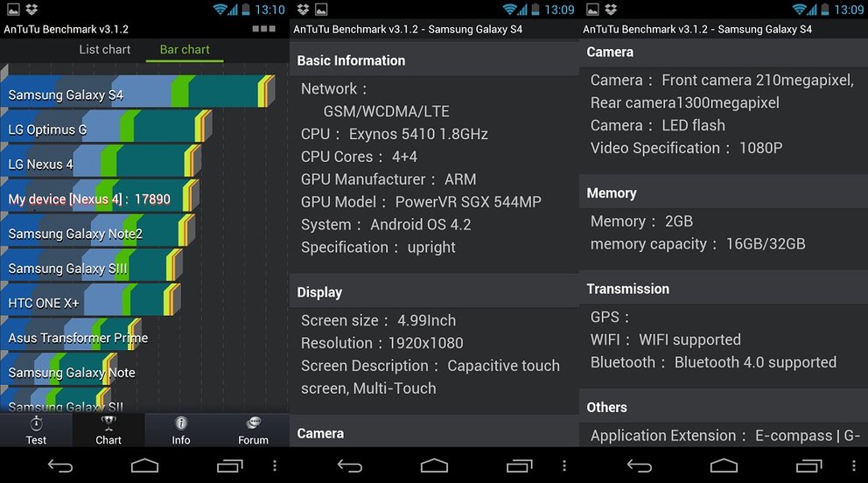Screen dimensions: 868x483
Task: Tap the Samsung Galaxy SIII bar
Action: pos(91,266)
